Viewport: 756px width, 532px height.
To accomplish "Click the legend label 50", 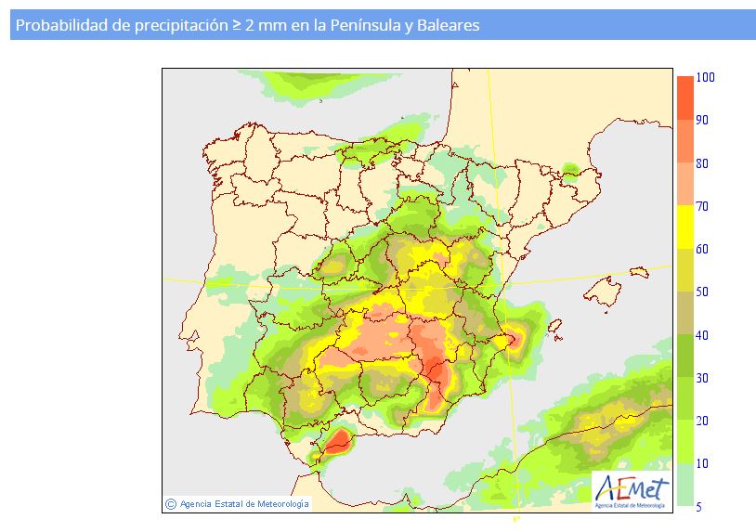I will pos(703,292).
